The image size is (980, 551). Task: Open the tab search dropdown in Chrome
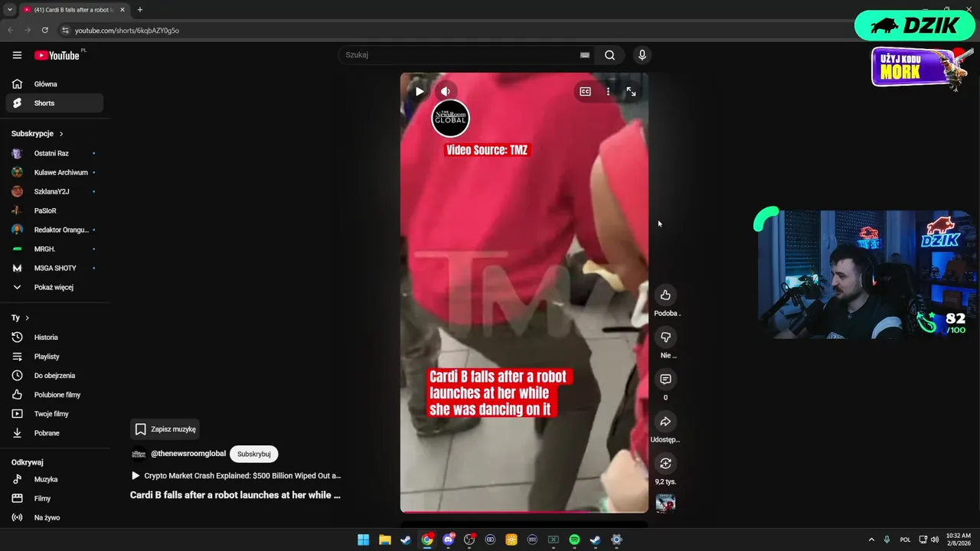[x=9, y=10]
